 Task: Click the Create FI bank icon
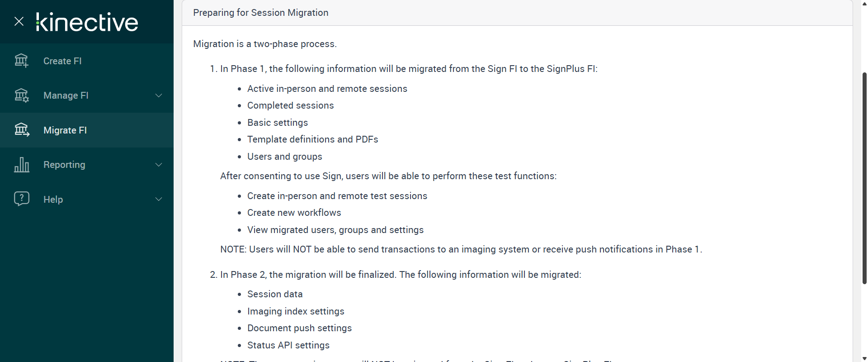(21, 61)
